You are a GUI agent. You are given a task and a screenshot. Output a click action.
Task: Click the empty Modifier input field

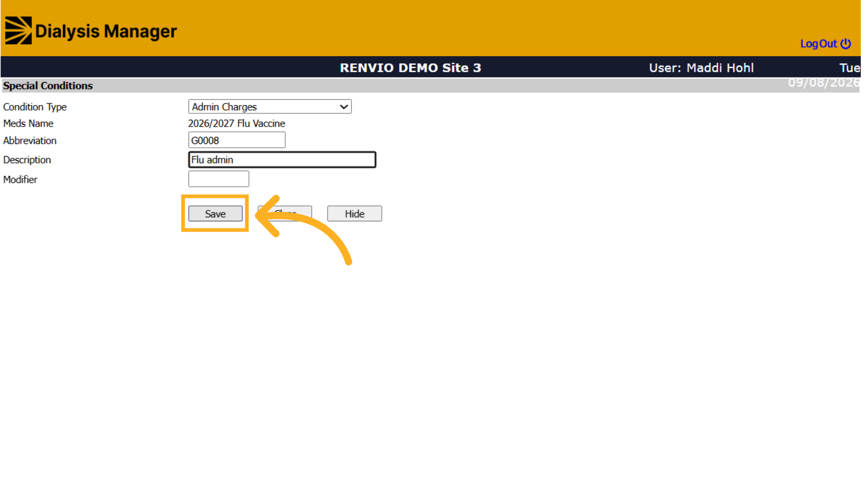[x=218, y=179]
